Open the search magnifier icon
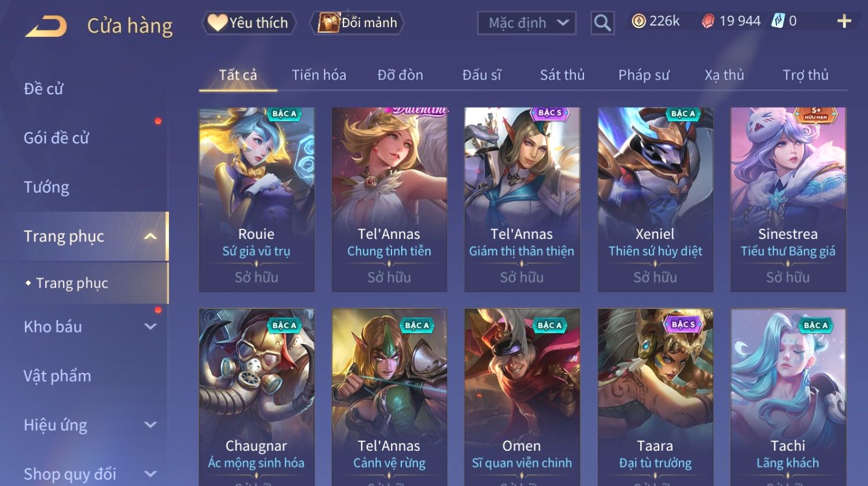This screenshot has height=486, width=868. tap(602, 23)
